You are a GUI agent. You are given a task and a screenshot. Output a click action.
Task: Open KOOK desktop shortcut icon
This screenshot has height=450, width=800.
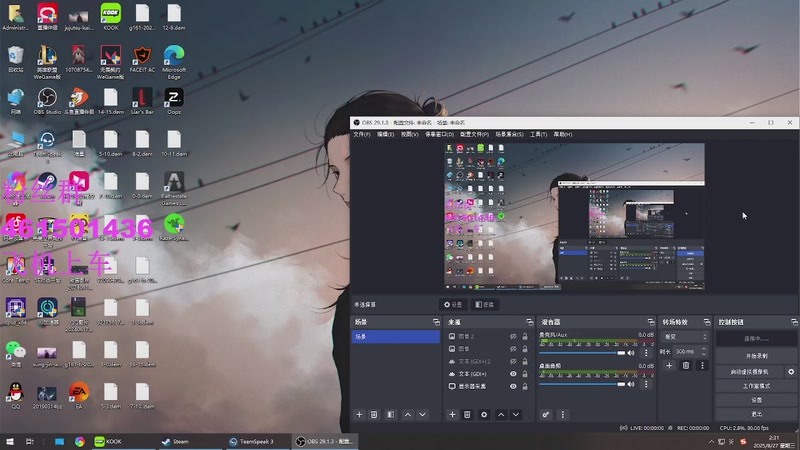[111, 17]
